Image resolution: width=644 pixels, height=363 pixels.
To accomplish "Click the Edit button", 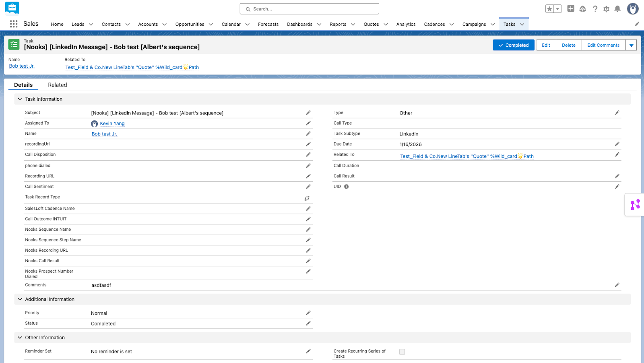I will pyautogui.click(x=546, y=45).
